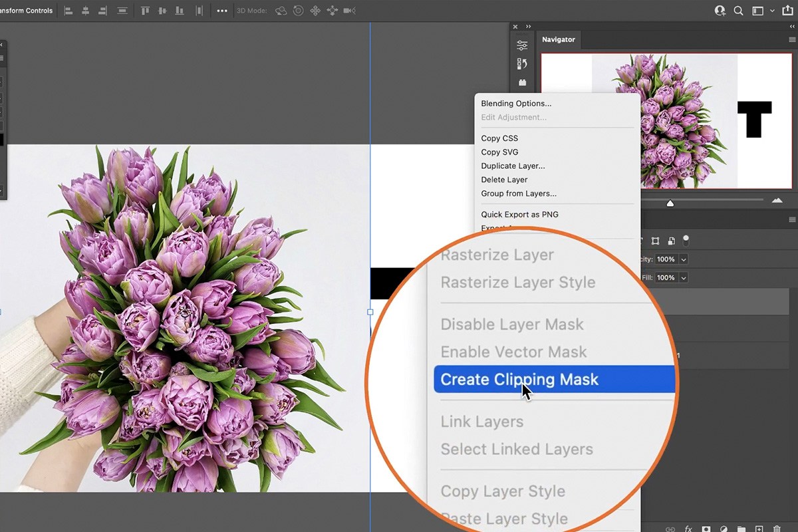Move the Navigator zoom slider handle
The image size is (798, 532).
[670, 203]
